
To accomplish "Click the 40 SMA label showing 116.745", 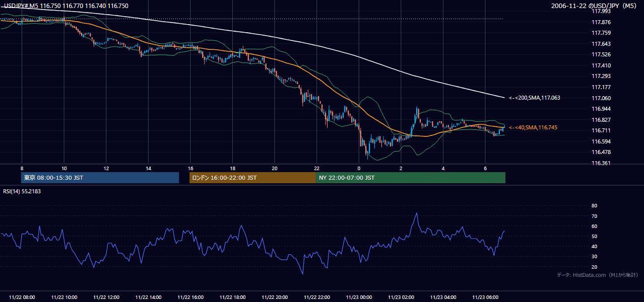I will coord(533,127).
